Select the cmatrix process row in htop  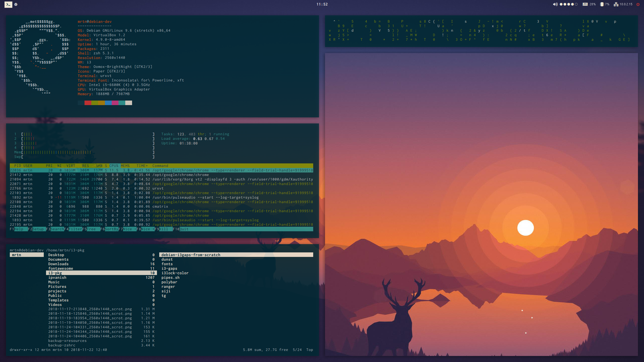click(160, 206)
